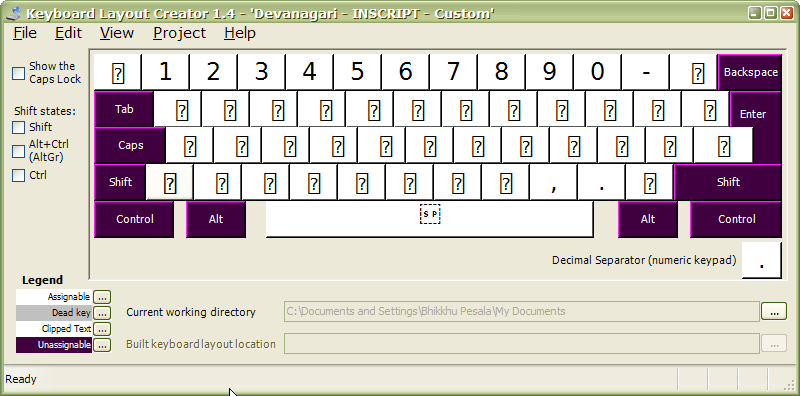Screen dimensions: 800x396
Task: Toggle the Shift state checkbox
Action: click(x=18, y=127)
